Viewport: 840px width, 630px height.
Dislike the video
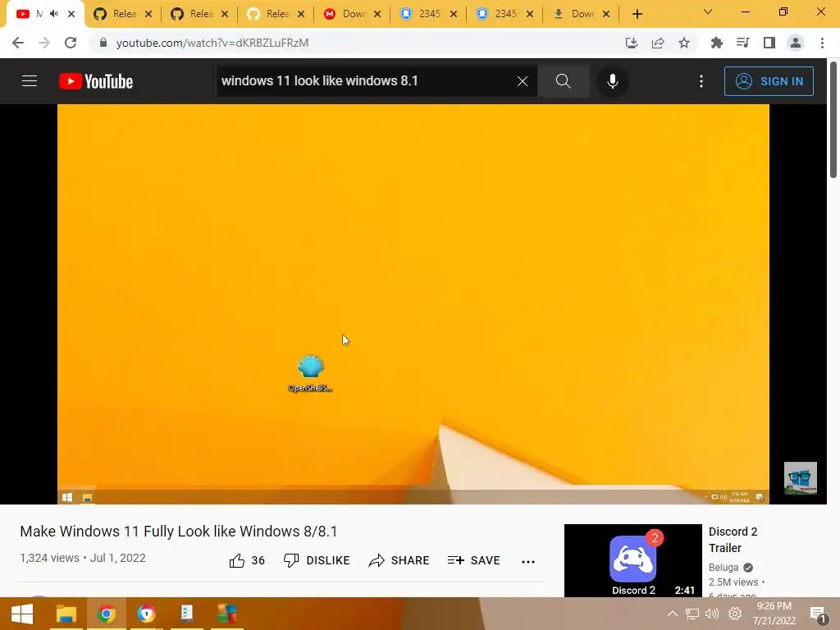pyautogui.click(x=317, y=560)
